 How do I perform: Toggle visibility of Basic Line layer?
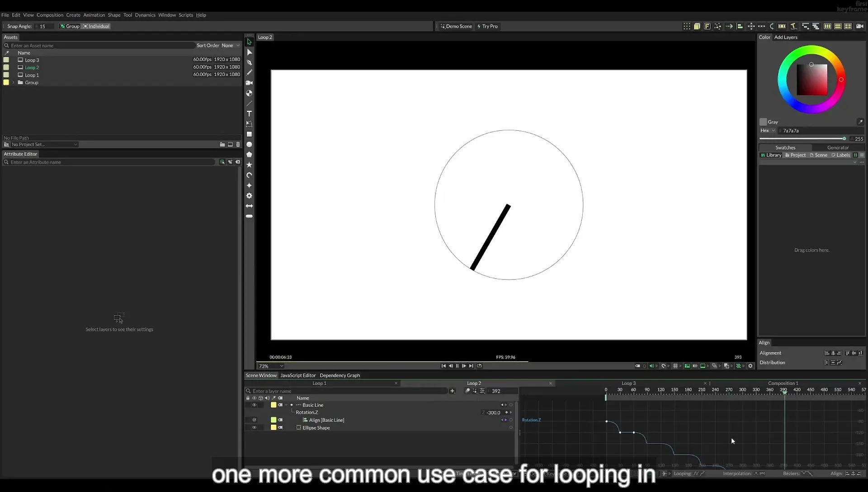(254, 405)
